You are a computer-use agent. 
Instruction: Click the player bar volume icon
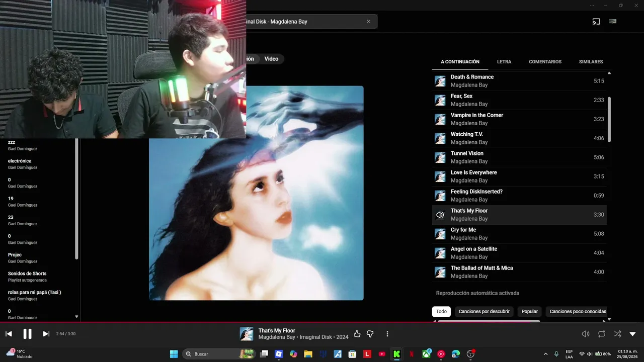[x=585, y=334]
